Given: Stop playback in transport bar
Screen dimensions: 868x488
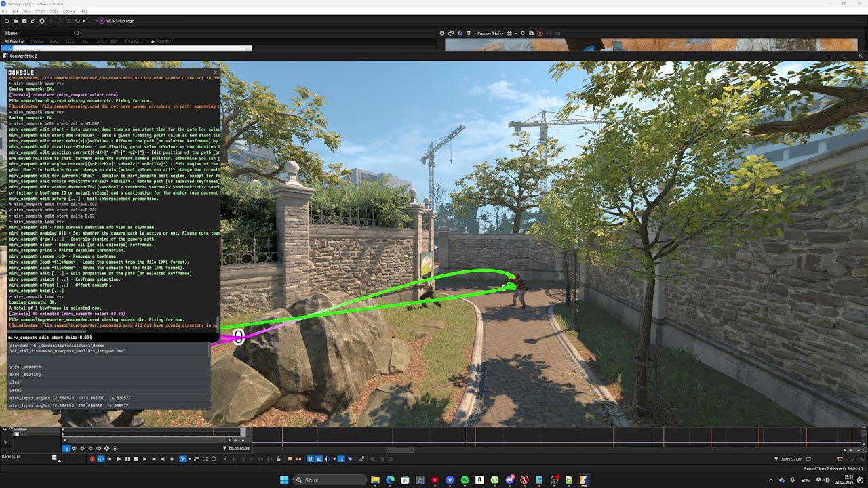Looking at the screenshot, I should tap(136, 459).
